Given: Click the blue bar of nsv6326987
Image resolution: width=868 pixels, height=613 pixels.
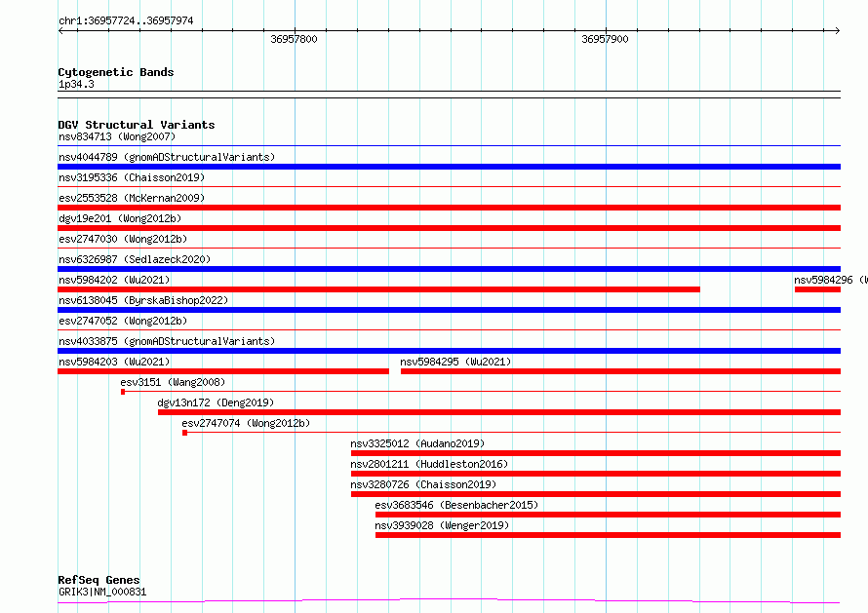Looking at the screenshot, I should tap(449, 269).
